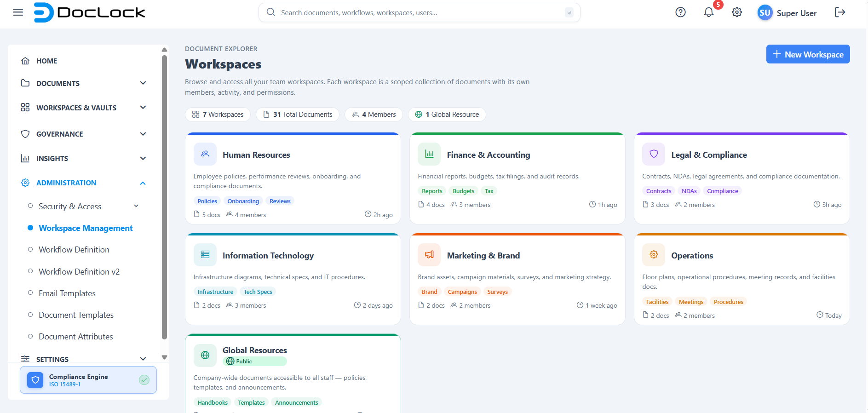This screenshot has height=413, width=868.
Task: Click the Tech Specs tag
Action: [258, 292]
